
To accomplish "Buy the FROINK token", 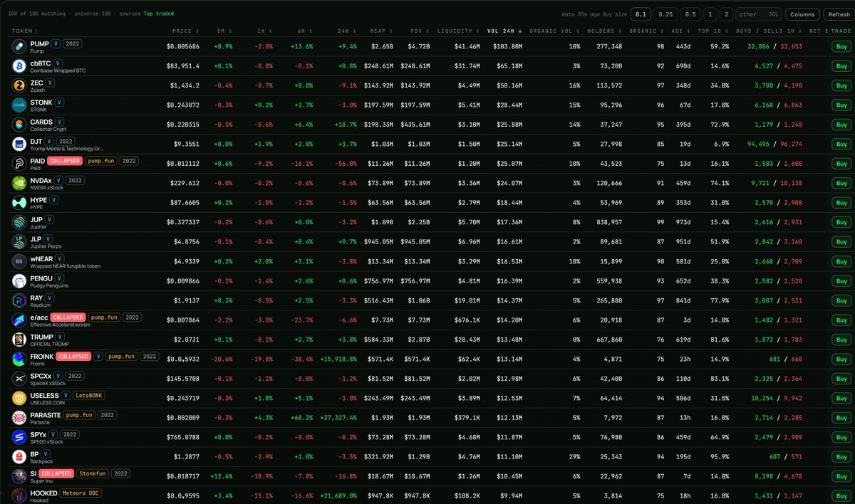I will (x=841, y=359).
